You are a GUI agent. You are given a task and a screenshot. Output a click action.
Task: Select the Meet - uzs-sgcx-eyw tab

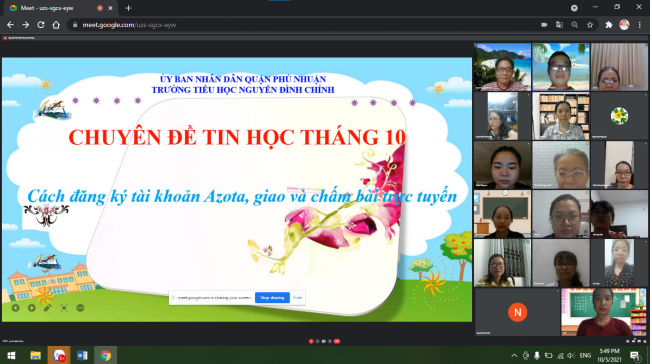pyautogui.click(x=60, y=8)
